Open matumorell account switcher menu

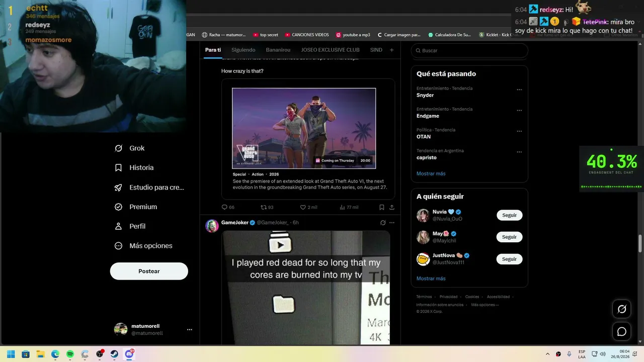click(190, 330)
